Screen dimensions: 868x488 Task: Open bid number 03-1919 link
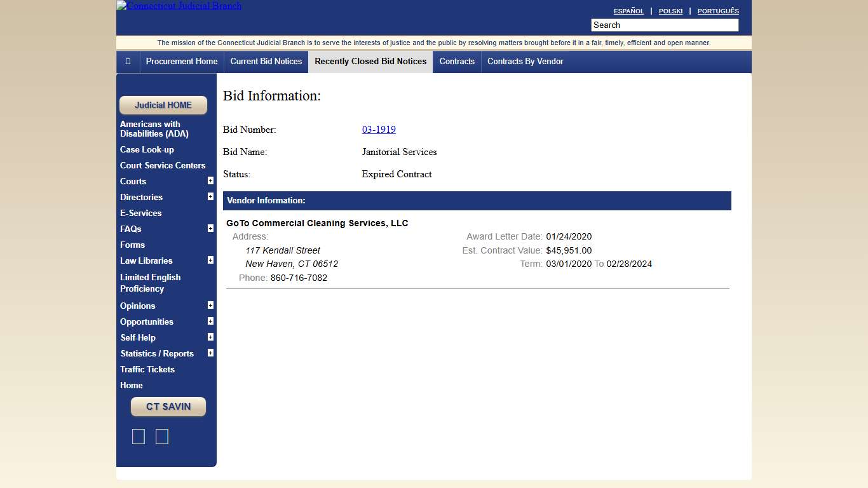[379, 130]
